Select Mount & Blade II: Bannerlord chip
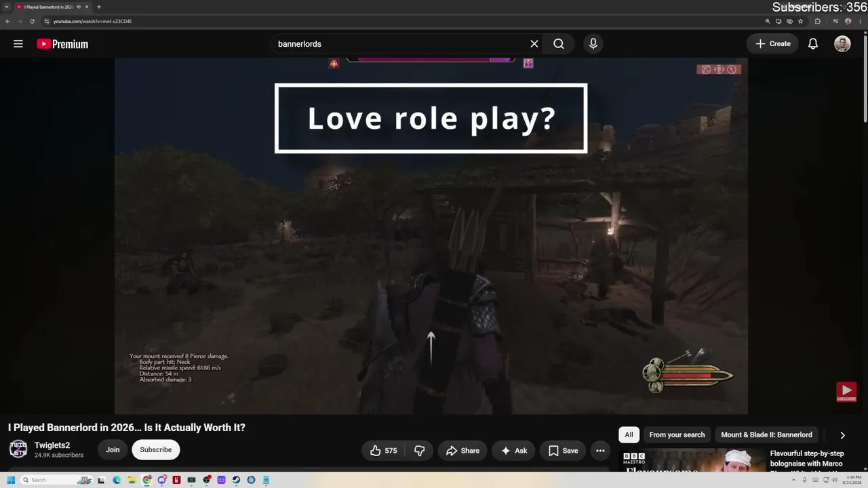 click(766, 435)
